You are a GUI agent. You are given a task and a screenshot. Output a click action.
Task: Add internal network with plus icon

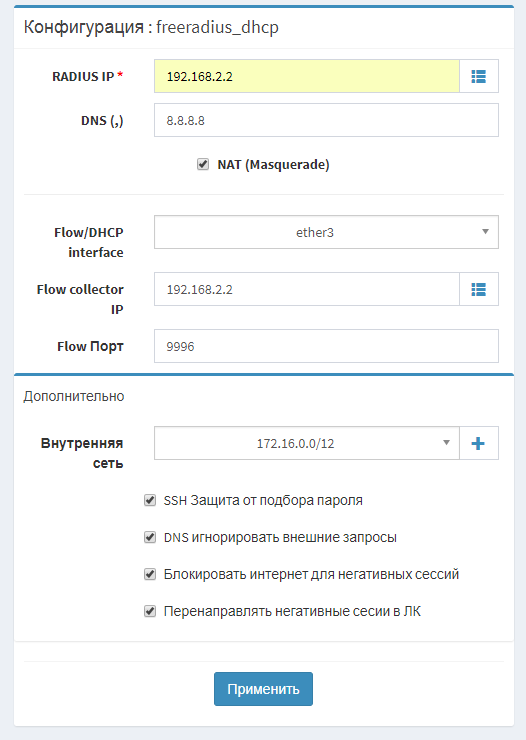[478, 443]
